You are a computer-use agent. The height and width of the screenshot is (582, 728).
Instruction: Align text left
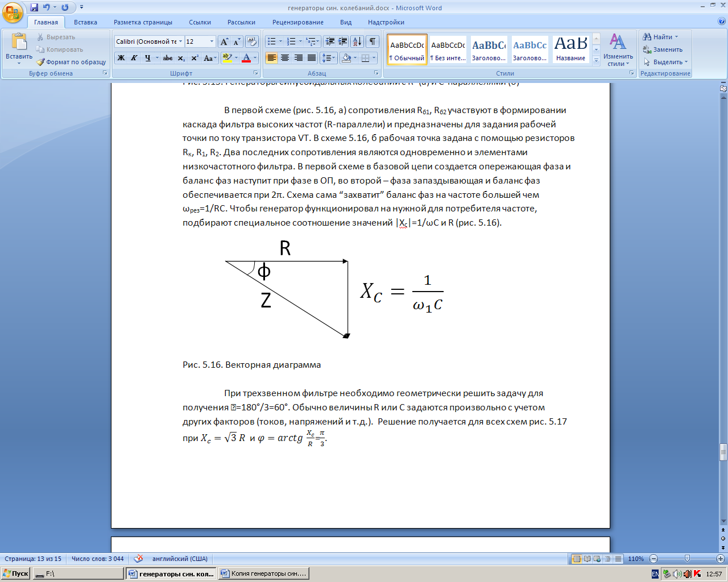(x=272, y=58)
